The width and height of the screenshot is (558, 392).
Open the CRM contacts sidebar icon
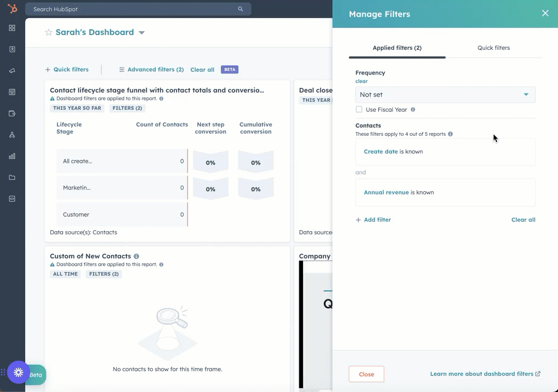point(12,49)
